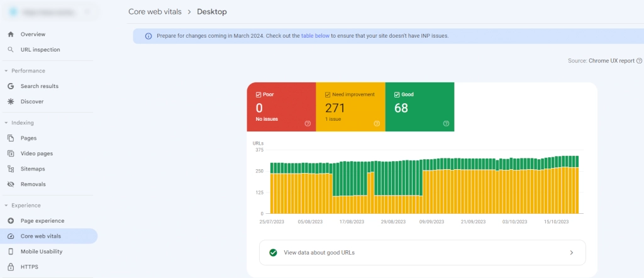
Task: Click 'No issues' text in Poor card
Action: pos(267,120)
